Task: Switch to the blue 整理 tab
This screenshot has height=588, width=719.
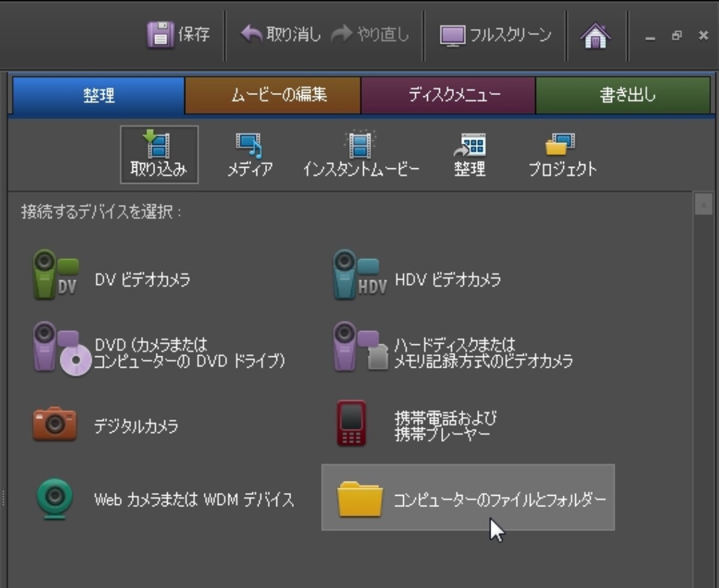Action: click(99, 95)
